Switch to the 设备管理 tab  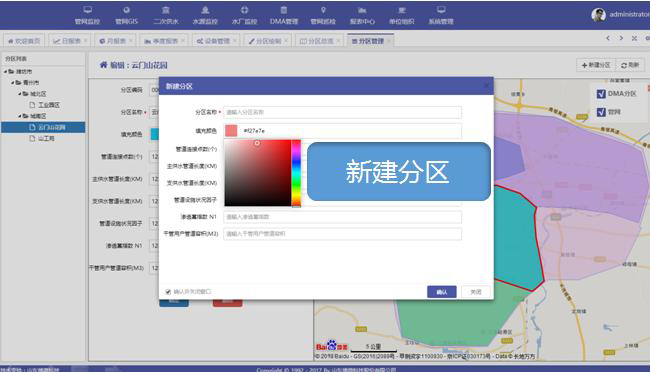216,41
